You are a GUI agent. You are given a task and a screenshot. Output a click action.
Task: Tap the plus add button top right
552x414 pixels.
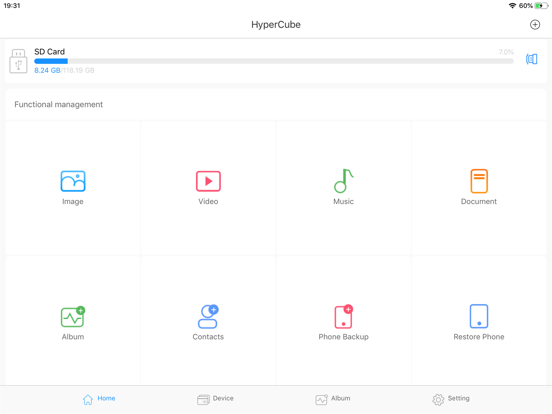pyautogui.click(x=535, y=25)
